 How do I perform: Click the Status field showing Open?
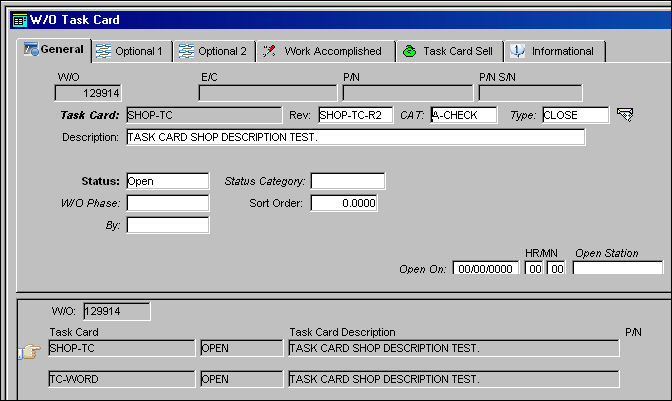[x=168, y=181]
